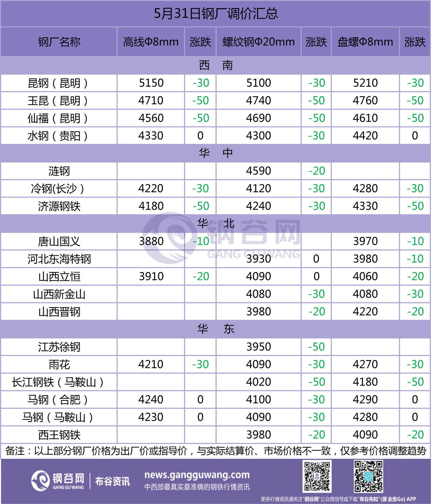The width and height of the screenshot is (431, 504).
Task: Click the 4420 price in 水钢 row
Action: (x=365, y=136)
